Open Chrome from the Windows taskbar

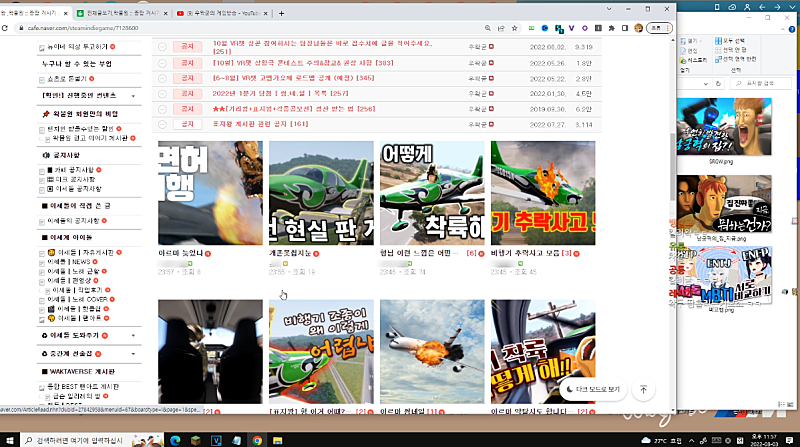coord(257,439)
